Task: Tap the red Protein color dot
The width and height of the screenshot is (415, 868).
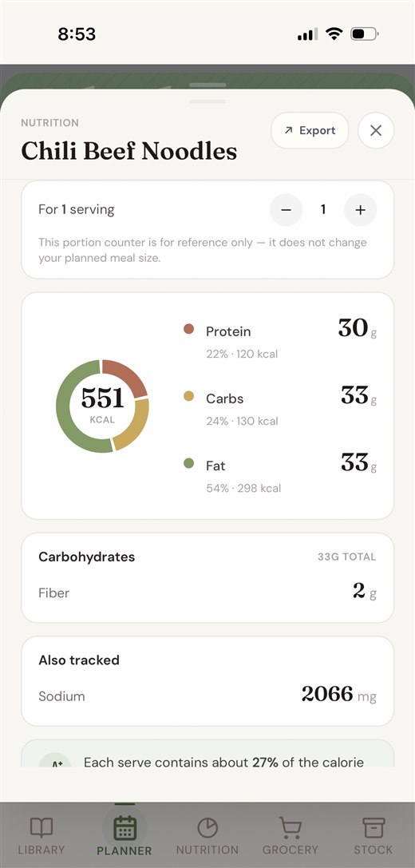Action: tap(188, 329)
